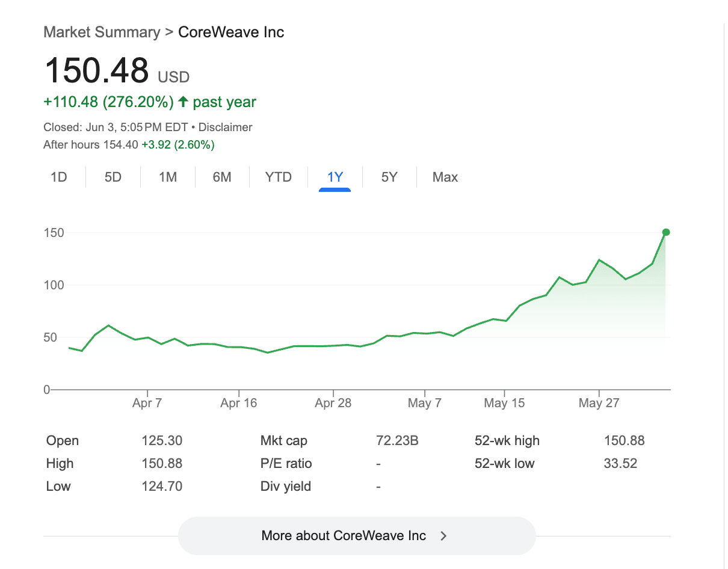Select the Max range tab

pos(445,177)
